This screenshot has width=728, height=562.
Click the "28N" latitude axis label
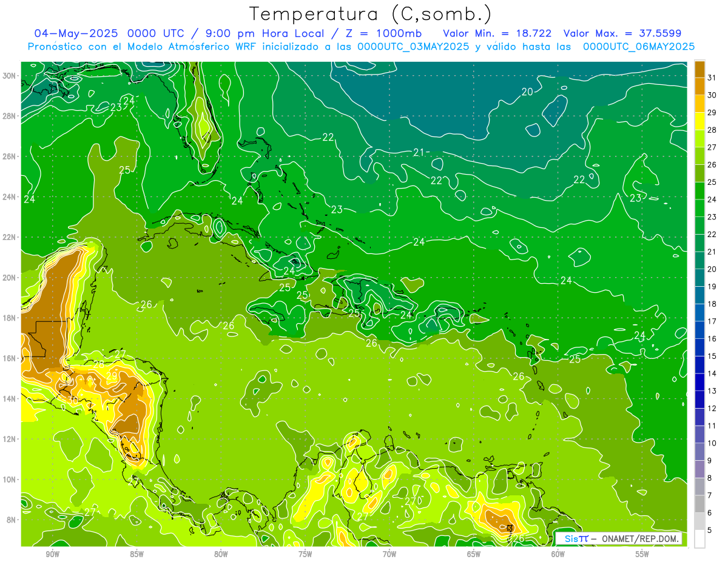pos(8,116)
